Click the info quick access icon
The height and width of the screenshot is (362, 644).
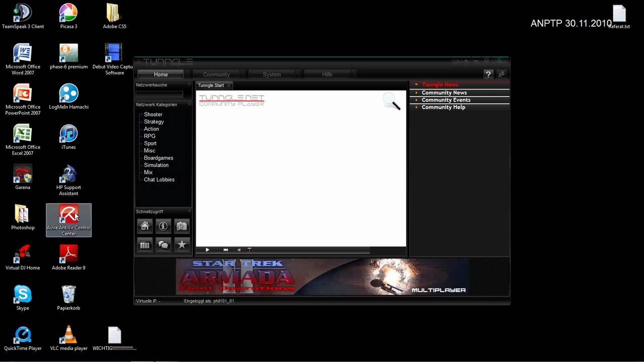(x=163, y=226)
